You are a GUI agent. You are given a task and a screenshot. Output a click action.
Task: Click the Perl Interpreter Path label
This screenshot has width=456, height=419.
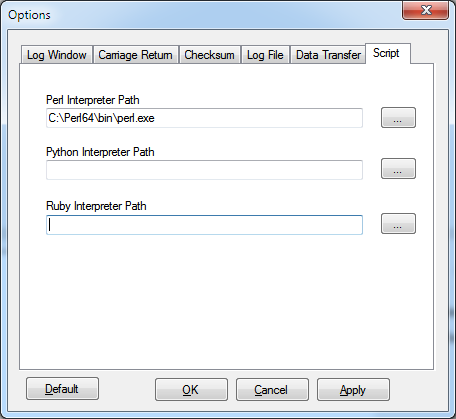coord(93,100)
